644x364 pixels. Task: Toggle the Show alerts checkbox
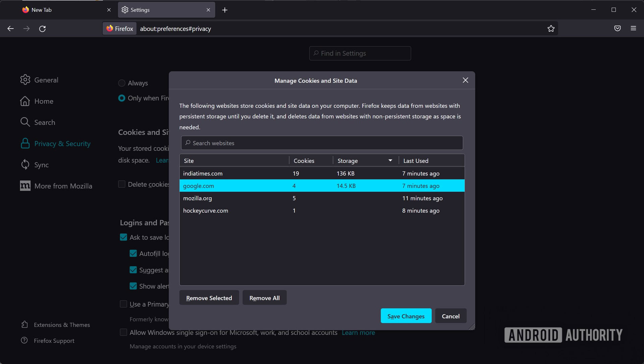click(133, 286)
